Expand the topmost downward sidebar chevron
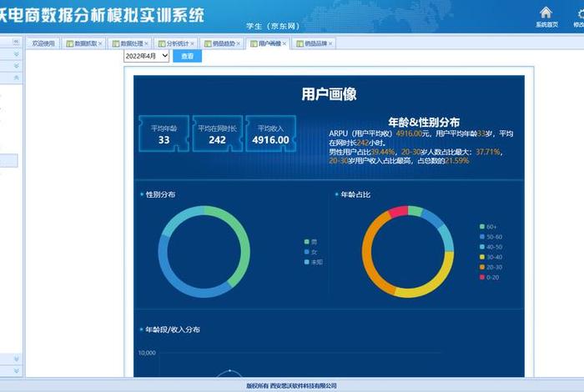The height and width of the screenshot is (392, 584). pos(17,54)
